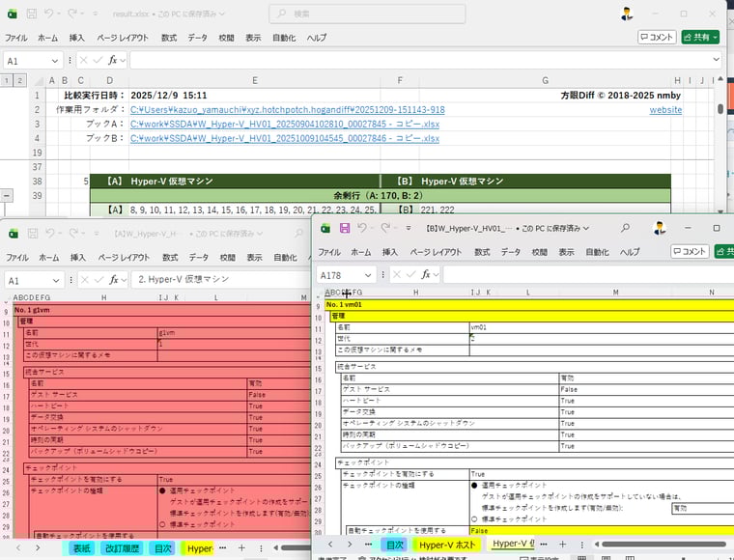Viewport: 734px width, 560px height.
Task: Click Insert Function fx in Book A formula bar
Action: coord(114,280)
